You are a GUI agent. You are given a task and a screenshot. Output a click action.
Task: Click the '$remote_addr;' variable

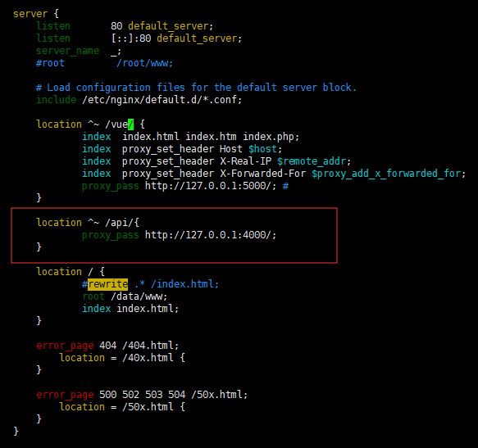pyautogui.click(x=314, y=161)
